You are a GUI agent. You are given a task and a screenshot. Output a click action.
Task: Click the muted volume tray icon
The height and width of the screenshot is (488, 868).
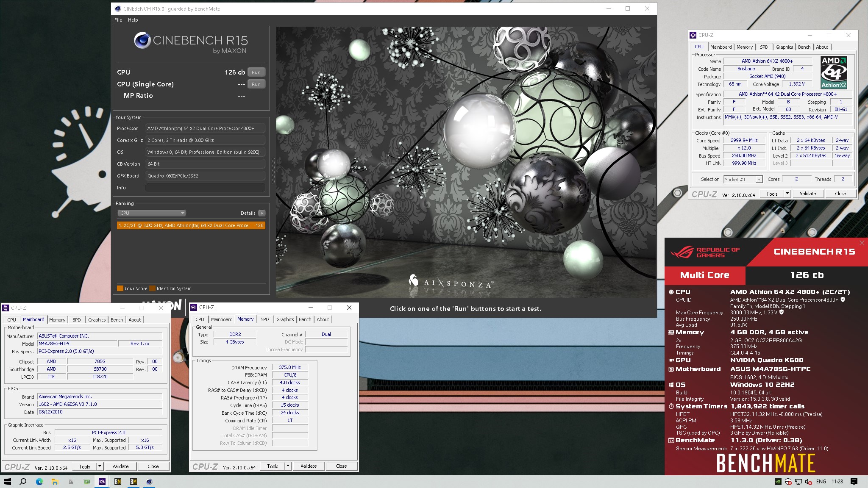(x=809, y=482)
